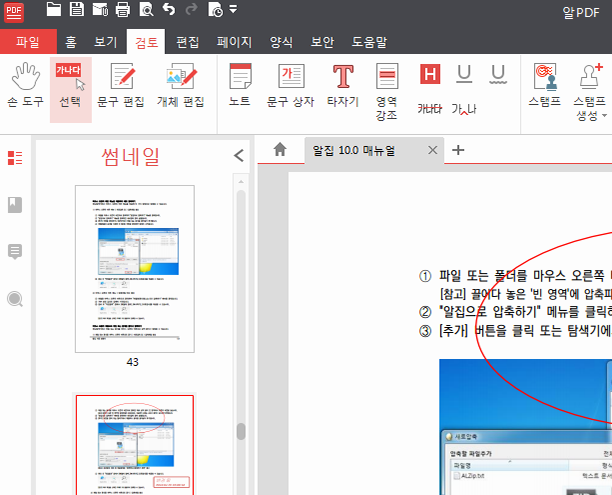Apply the red H highlight tool
612x495 pixels.
pos(430,74)
